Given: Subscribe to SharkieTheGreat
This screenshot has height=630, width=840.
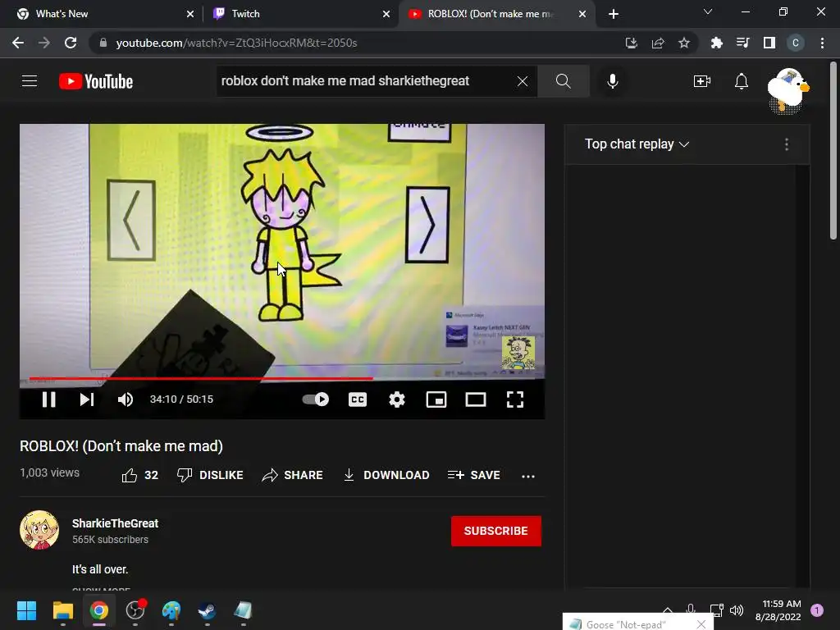Looking at the screenshot, I should (496, 531).
